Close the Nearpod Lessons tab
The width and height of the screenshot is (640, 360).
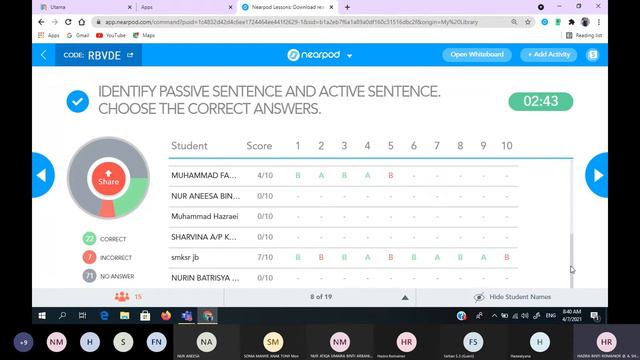[331, 7]
